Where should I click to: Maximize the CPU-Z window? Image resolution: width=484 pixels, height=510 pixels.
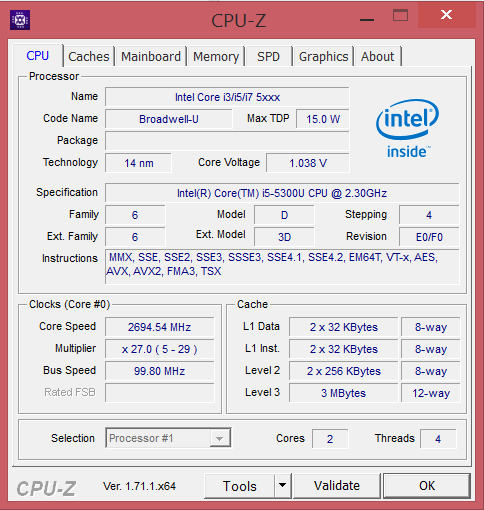tap(400, 15)
